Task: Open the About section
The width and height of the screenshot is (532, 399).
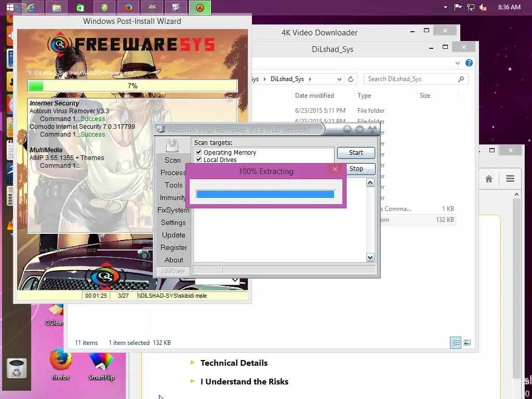Action: [174, 260]
